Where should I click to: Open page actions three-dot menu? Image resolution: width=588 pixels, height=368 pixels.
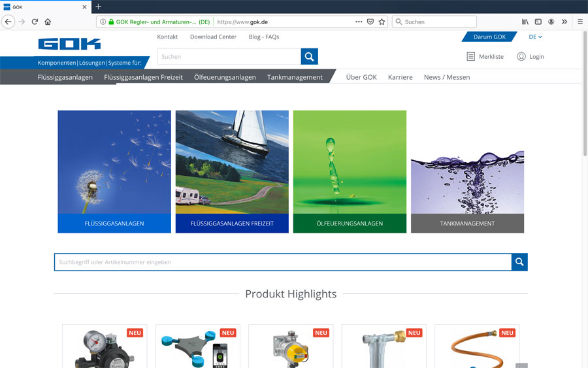coord(359,22)
